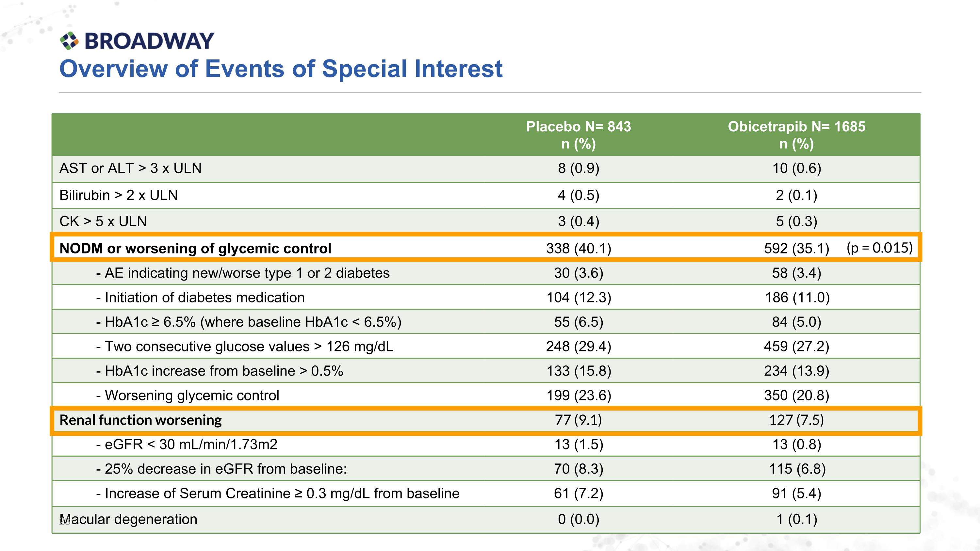
Task: Click the Placebo N= 843 column header
Action: click(x=578, y=135)
